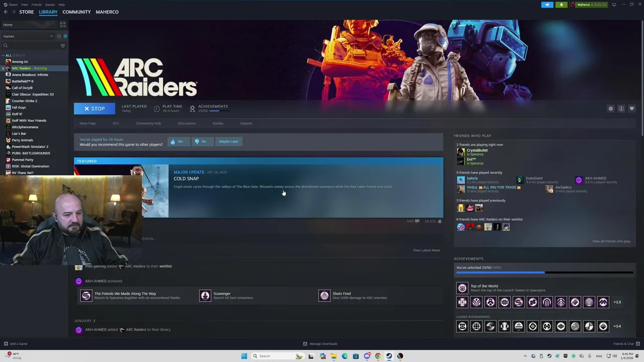Screen dimensions: 644x362
Task: Click Add a Game
Action: pyautogui.click(x=15, y=344)
